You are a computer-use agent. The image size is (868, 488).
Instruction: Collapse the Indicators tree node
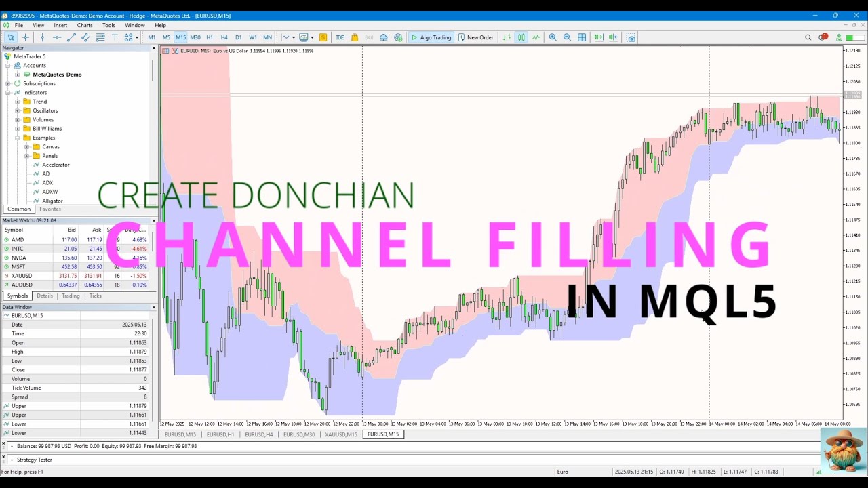click(x=8, y=93)
